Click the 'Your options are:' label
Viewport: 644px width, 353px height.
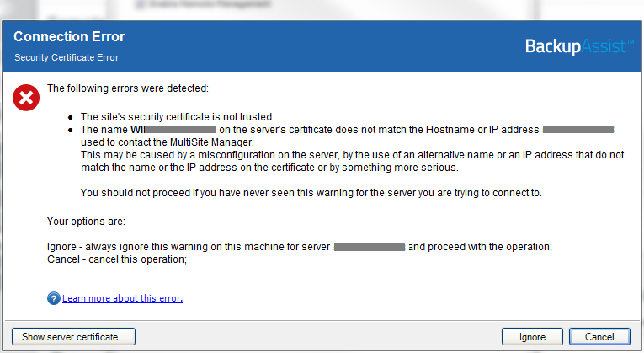click(x=86, y=222)
